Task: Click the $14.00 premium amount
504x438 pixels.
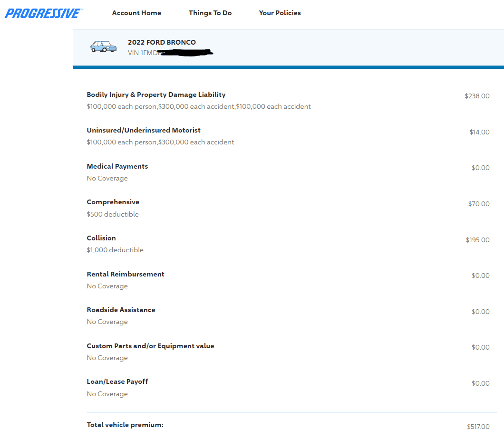Action: (x=479, y=132)
